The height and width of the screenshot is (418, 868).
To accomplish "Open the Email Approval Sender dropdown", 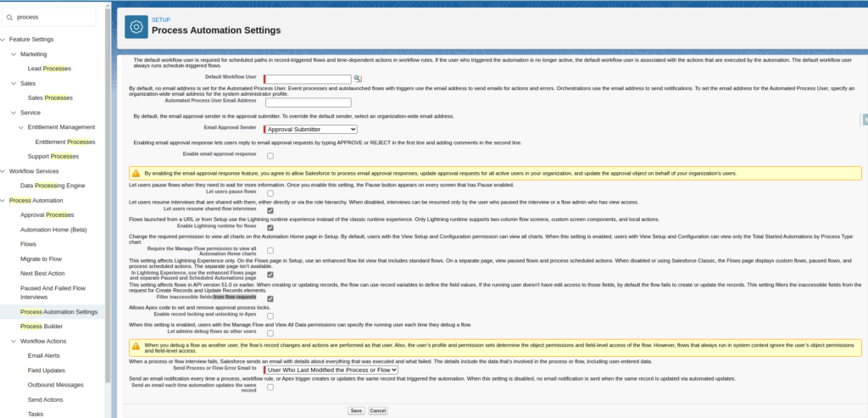I will point(310,129).
